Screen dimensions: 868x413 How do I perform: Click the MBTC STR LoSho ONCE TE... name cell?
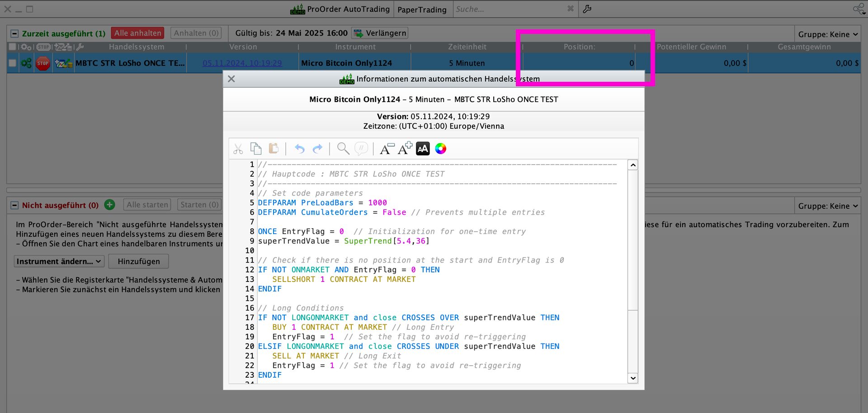pyautogui.click(x=130, y=63)
